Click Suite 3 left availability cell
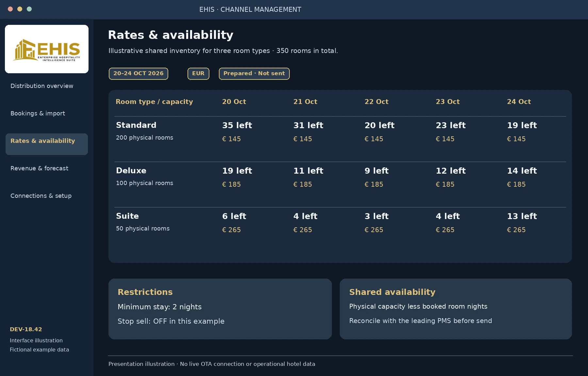 [x=377, y=216]
